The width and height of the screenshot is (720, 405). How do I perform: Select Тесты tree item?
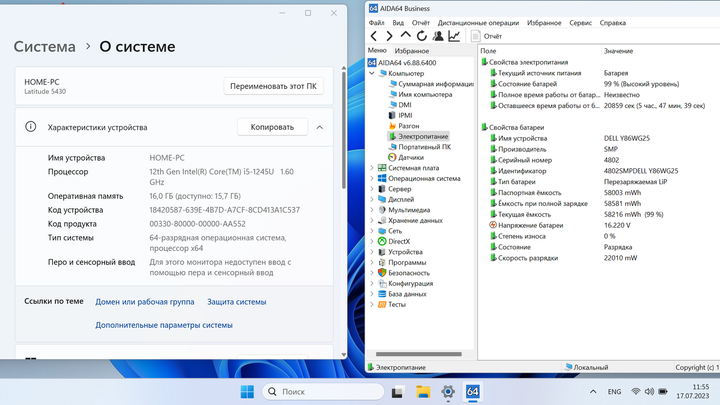tap(392, 305)
